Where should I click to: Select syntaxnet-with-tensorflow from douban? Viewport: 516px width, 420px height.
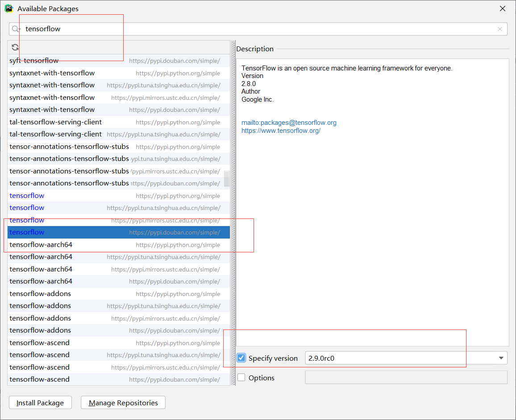click(118, 110)
